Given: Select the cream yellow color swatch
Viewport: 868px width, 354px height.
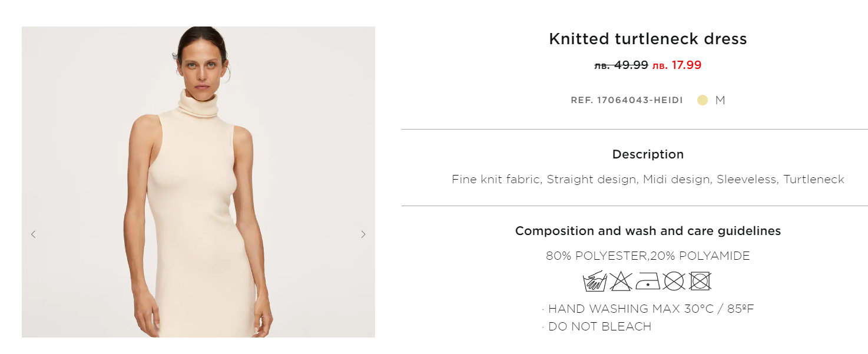Looking at the screenshot, I should click(x=702, y=100).
